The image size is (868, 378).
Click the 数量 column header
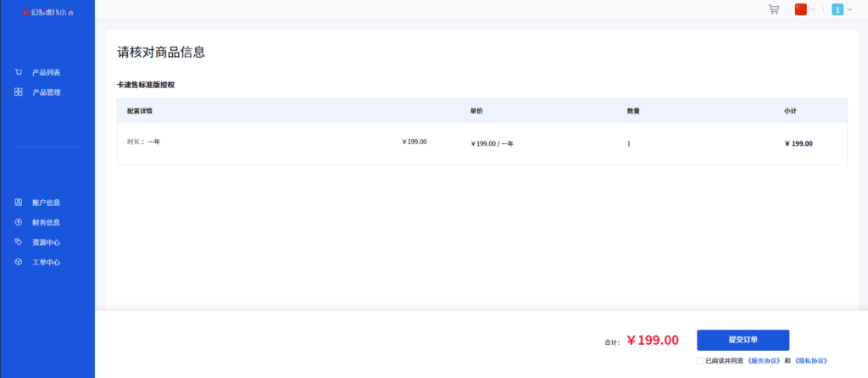tap(633, 111)
